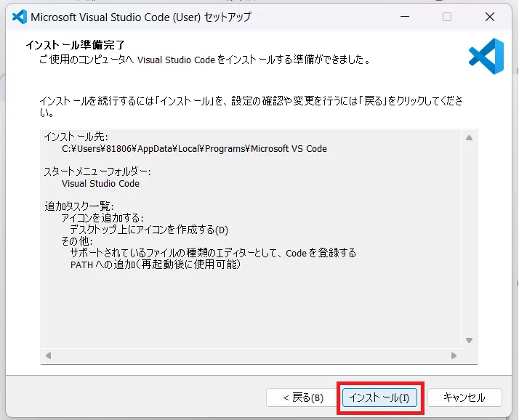This screenshot has height=420, width=519.
Task: Close the setup window
Action: 490,17
